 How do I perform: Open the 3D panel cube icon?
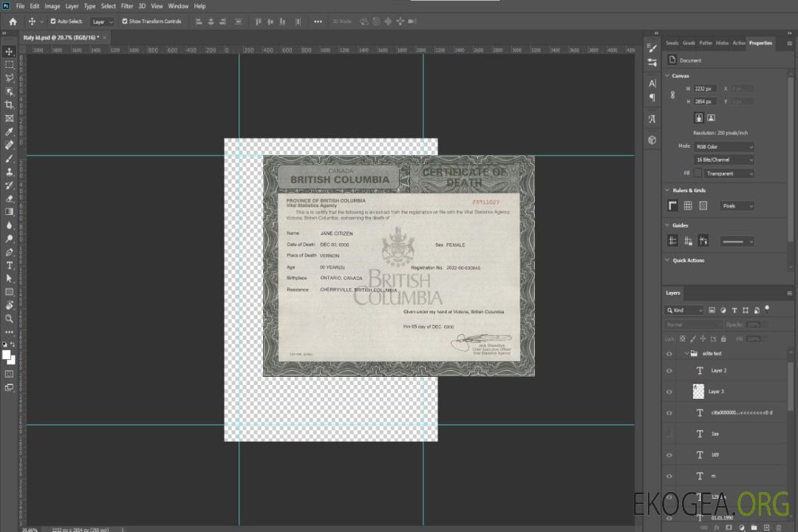tap(652, 140)
